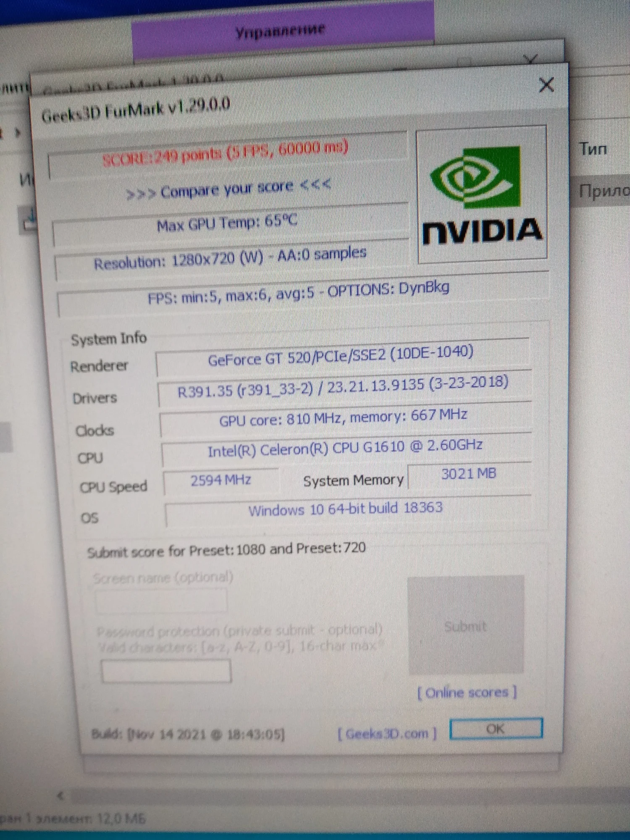This screenshot has height=840, width=630.
Task: Confirm the dialog with the OK button
Action: pyautogui.click(x=496, y=729)
